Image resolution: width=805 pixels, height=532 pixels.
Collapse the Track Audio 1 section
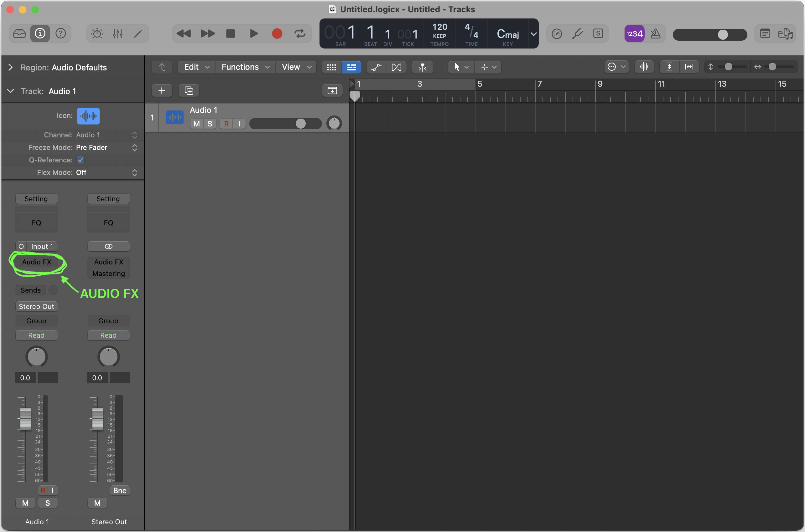pyautogui.click(x=11, y=91)
